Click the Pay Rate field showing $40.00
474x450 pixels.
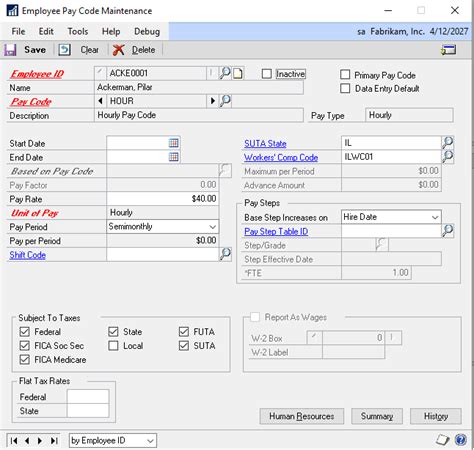[163, 199]
